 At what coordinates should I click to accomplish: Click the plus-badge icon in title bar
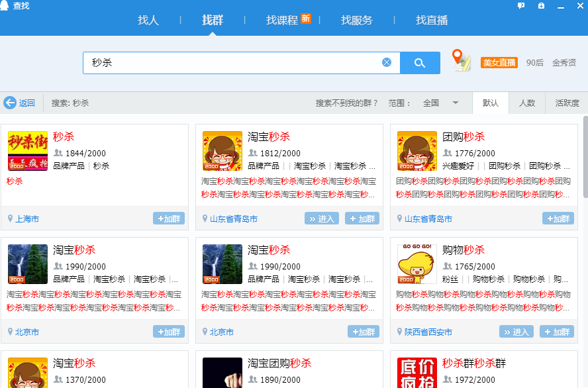[541, 5]
